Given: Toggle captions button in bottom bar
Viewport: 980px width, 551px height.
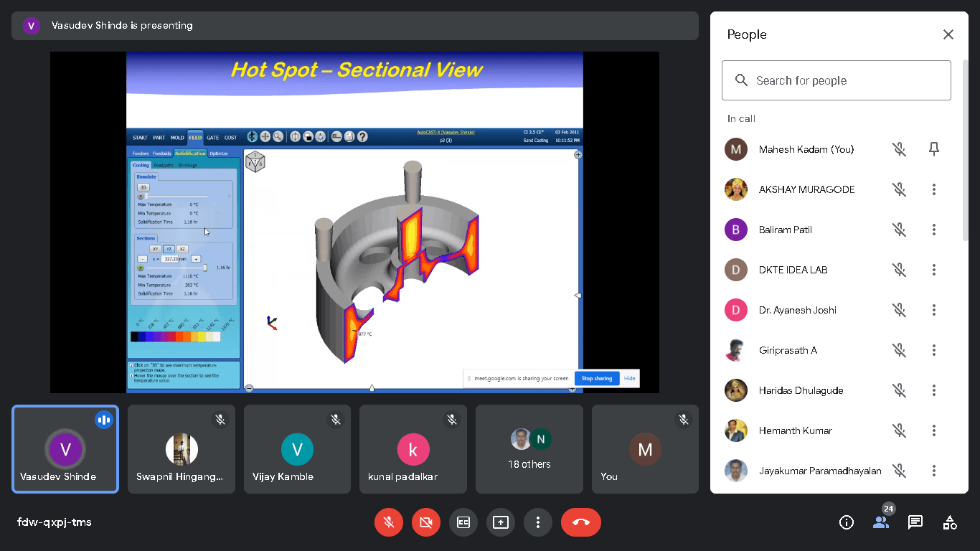Looking at the screenshot, I should [463, 522].
